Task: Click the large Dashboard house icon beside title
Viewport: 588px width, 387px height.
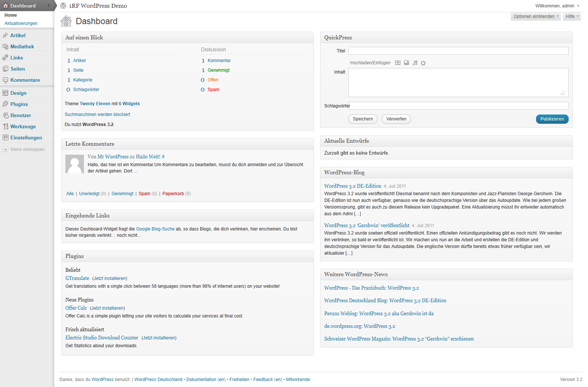Action: point(66,21)
